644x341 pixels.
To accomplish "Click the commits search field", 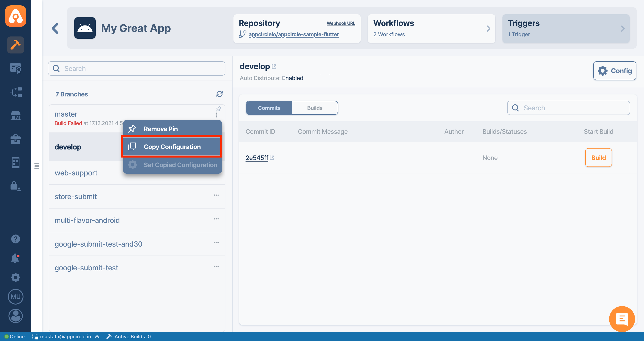I will (568, 108).
